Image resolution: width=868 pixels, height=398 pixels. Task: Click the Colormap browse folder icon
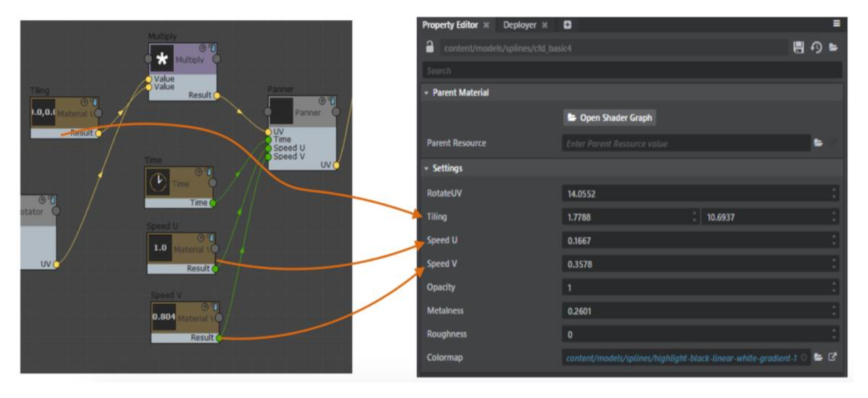tap(818, 357)
